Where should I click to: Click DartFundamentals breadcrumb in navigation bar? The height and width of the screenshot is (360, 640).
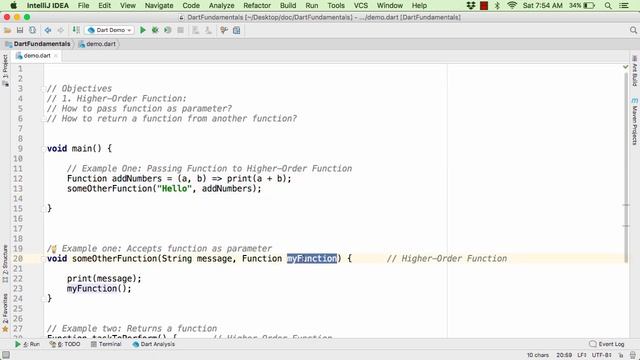pos(38,44)
